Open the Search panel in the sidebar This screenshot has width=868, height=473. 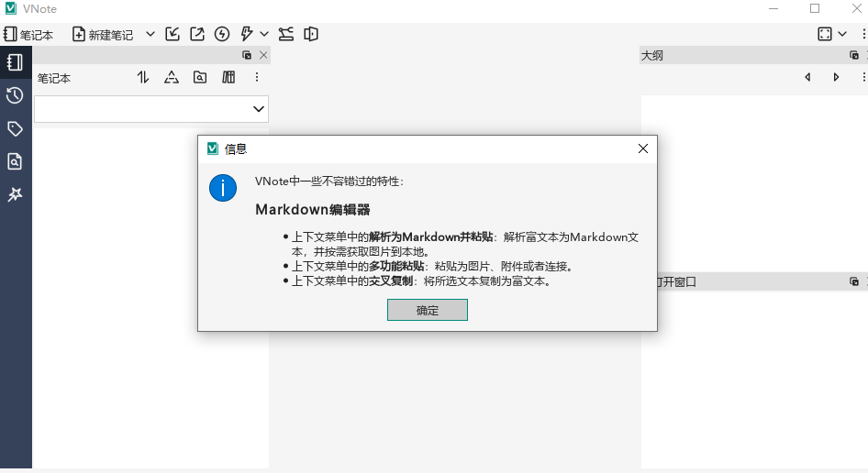click(15, 161)
